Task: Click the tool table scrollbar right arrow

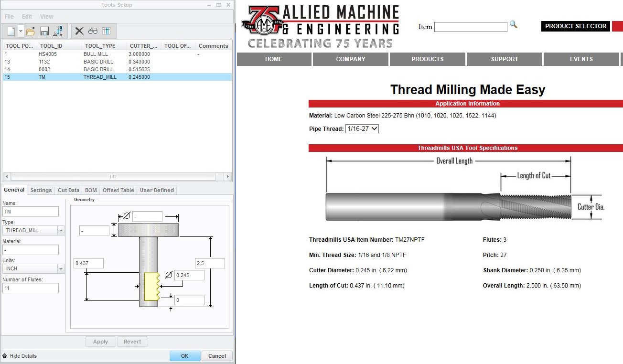Action: [228, 176]
